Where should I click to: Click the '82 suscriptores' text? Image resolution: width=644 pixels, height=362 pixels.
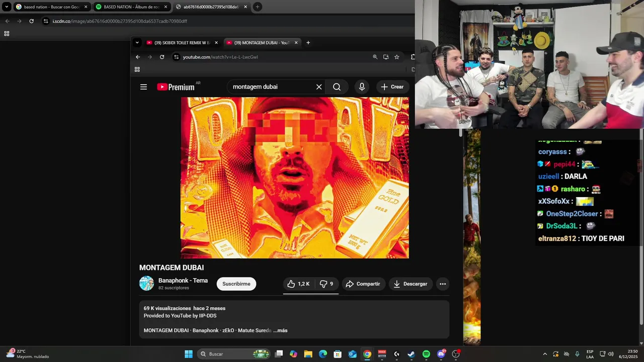point(174,288)
